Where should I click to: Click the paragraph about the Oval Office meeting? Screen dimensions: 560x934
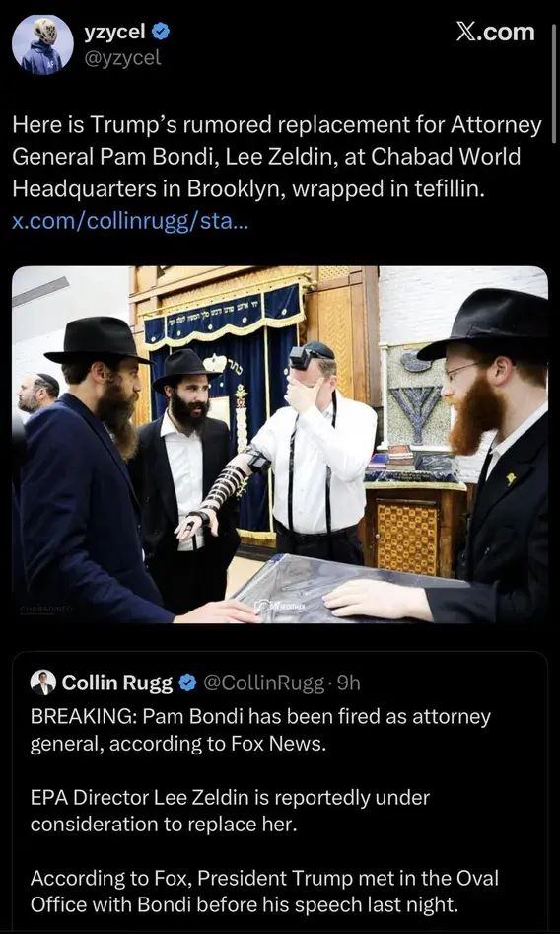(264, 892)
